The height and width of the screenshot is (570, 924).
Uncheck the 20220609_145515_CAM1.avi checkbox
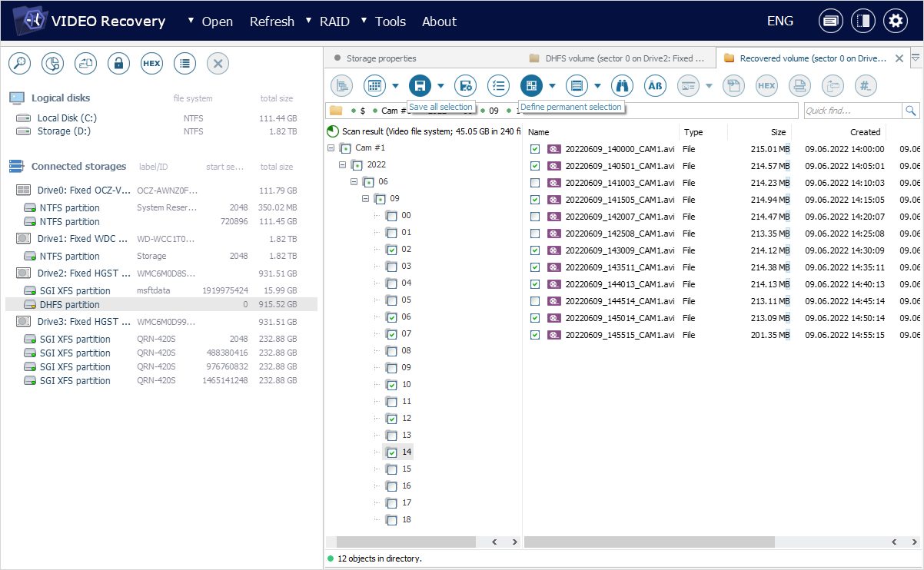[535, 335]
